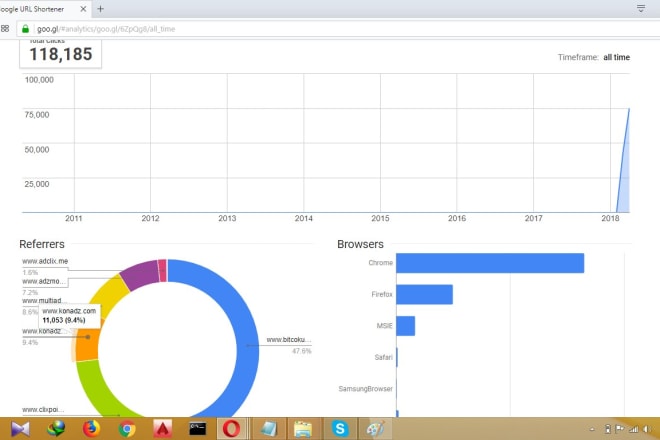This screenshot has height=440, width=660.
Task: Open Internet Download Manager from the taskbar
Action: [x=56, y=429]
